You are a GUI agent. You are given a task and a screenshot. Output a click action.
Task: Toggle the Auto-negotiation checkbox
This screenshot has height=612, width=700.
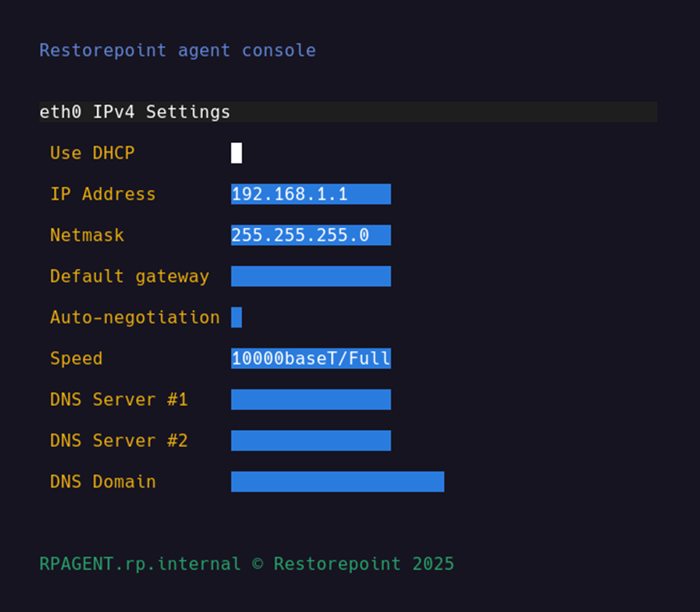[x=236, y=317]
